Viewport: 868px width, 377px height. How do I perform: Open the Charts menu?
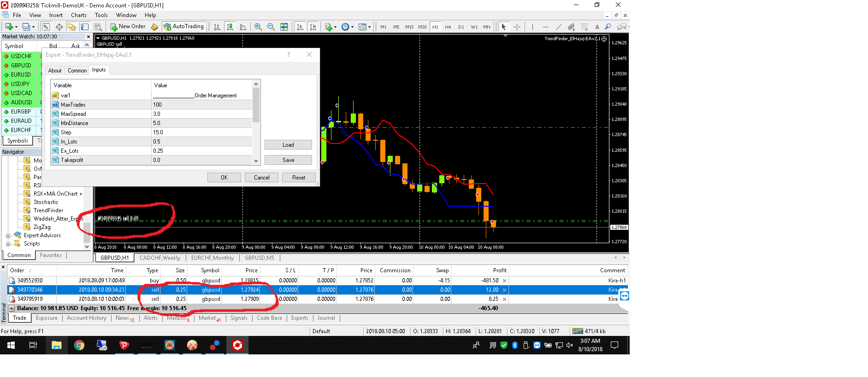tap(79, 15)
